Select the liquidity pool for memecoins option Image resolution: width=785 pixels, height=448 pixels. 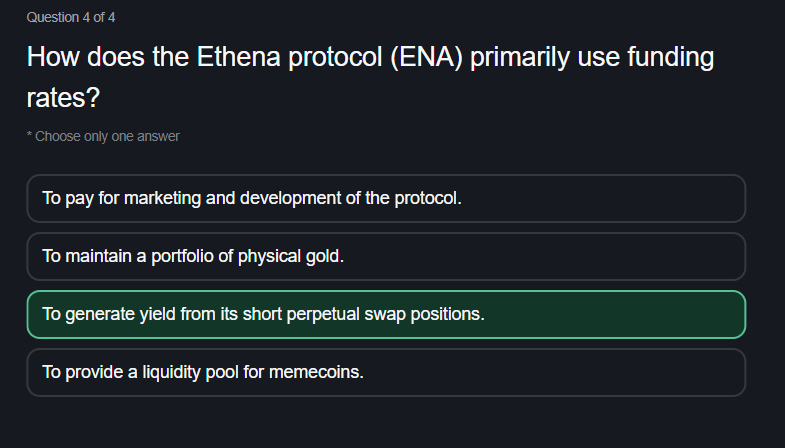point(386,372)
